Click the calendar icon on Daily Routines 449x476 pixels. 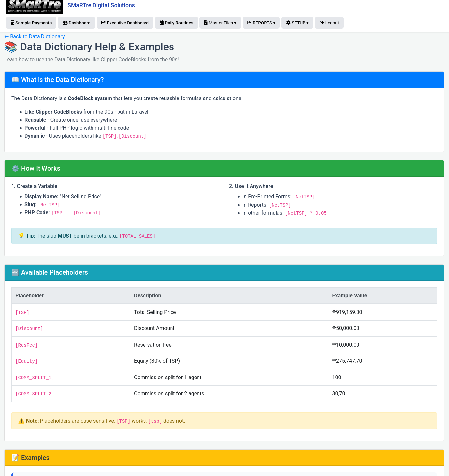162,23
